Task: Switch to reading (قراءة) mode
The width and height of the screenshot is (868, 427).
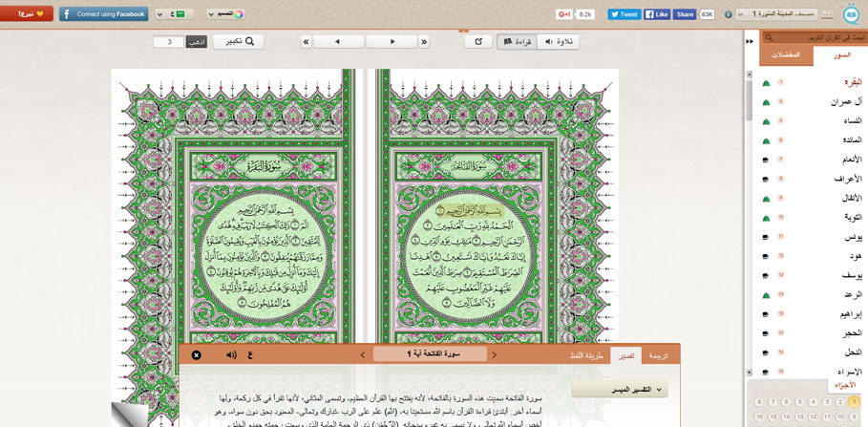Action: coord(516,42)
